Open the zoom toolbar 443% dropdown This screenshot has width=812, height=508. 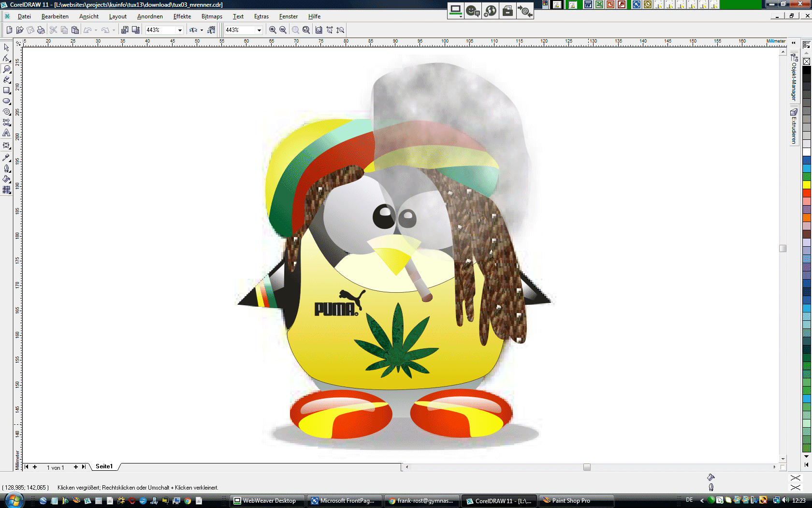pyautogui.click(x=259, y=30)
